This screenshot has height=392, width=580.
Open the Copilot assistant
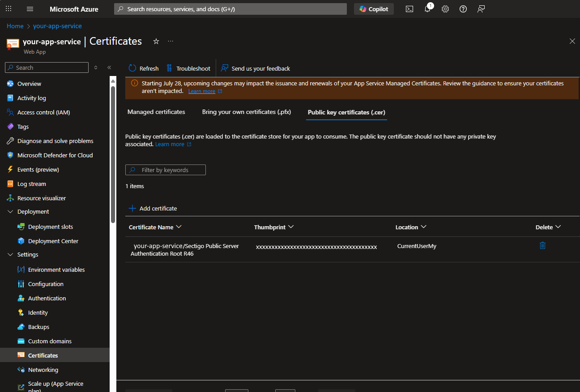click(374, 9)
